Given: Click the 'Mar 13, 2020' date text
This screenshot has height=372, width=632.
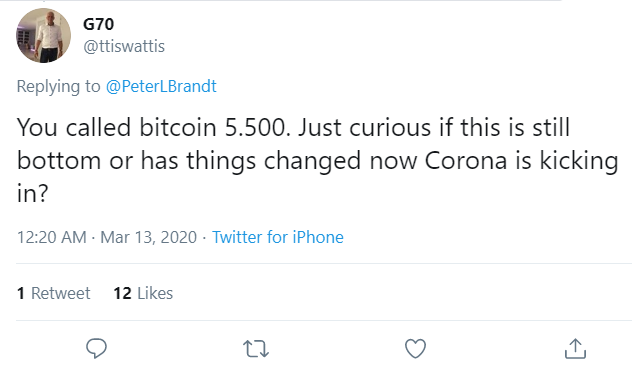Looking at the screenshot, I should (x=149, y=237).
